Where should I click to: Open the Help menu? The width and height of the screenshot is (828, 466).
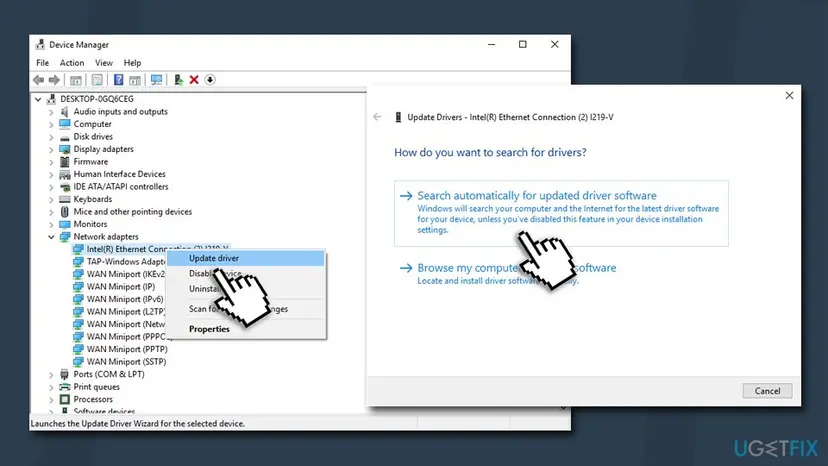click(x=132, y=62)
